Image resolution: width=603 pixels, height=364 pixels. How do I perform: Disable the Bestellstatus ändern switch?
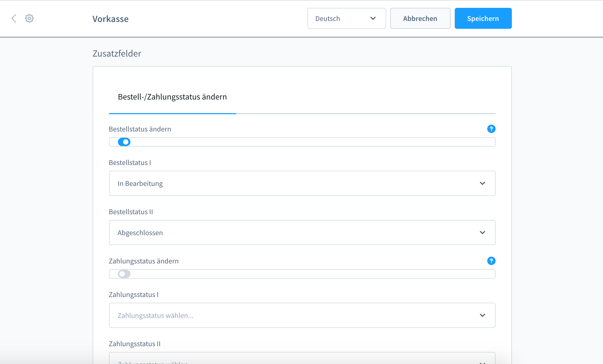[124, 142]
